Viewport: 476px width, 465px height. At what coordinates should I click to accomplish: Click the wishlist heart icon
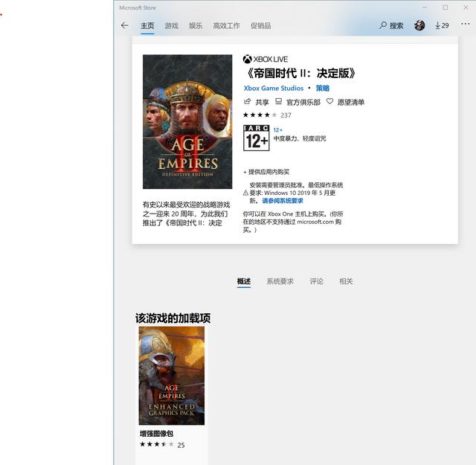point(329,101)
